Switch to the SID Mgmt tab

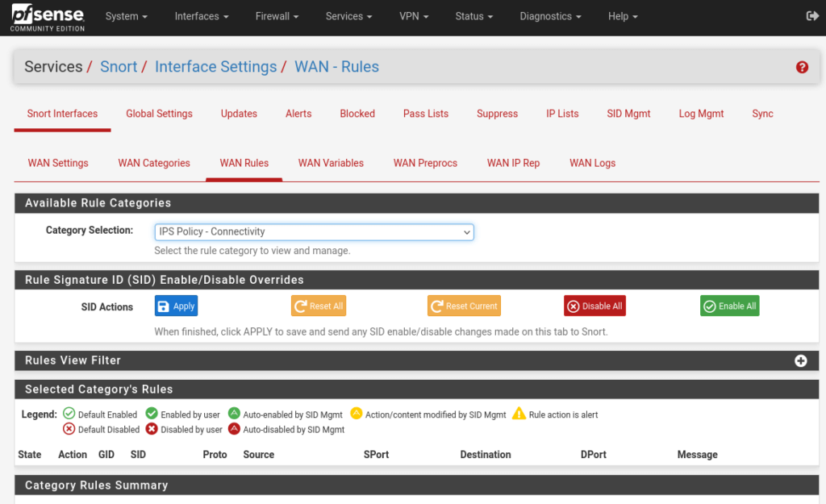point(628,114)
